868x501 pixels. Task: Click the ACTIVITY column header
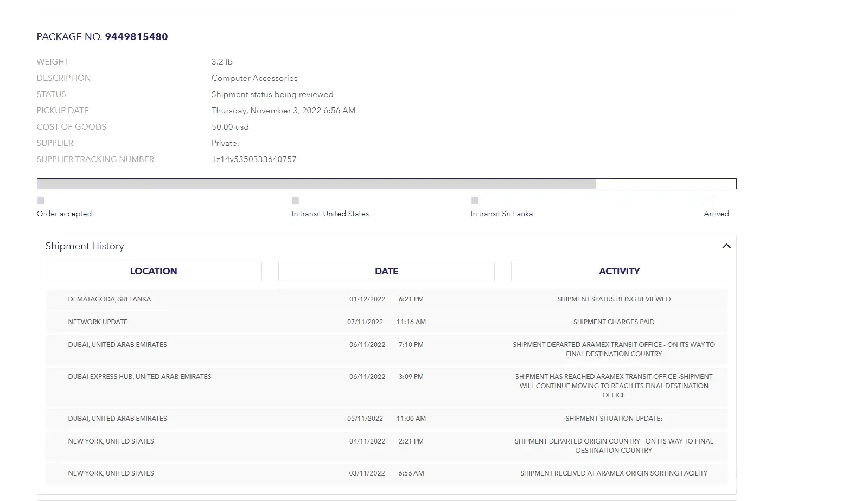click(619, 272)
